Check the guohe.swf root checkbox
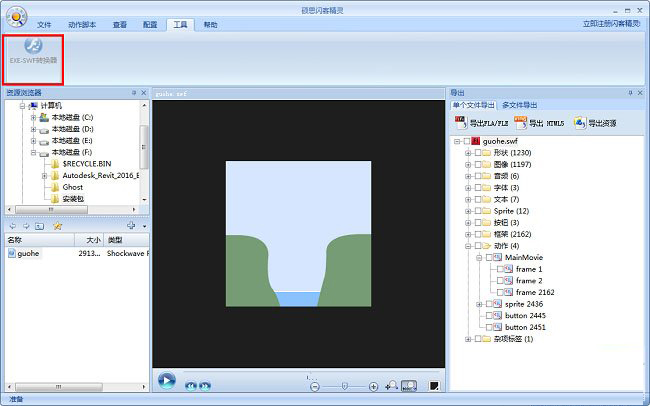The width and height of the screenshot is (650, 406). (x=466, y=142)
